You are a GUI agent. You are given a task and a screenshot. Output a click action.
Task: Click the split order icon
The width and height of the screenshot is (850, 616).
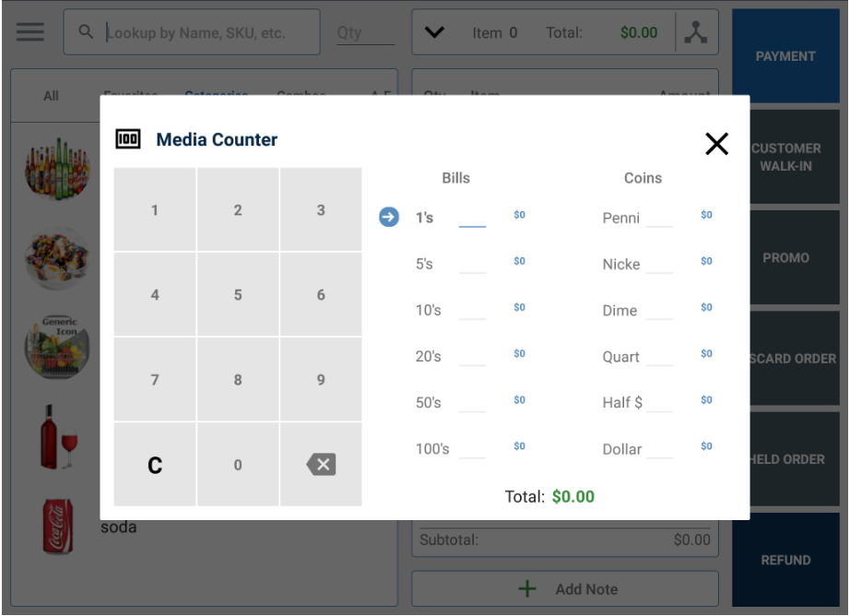[x=695, y=33]
